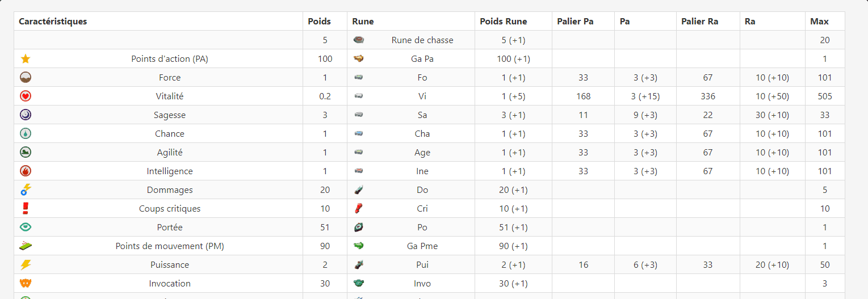Viewport: 868px width, 299px height.
Task: Click the Rune de chasse icon
Action: [x=359, y=40]
